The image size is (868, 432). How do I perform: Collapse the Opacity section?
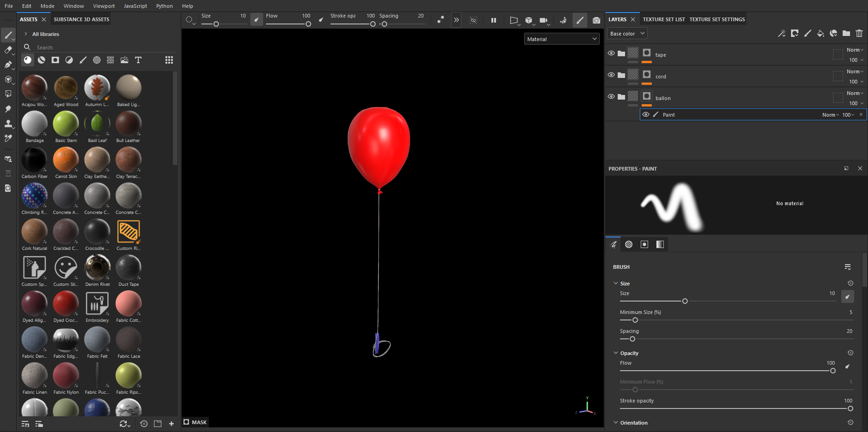pos(616,353)
